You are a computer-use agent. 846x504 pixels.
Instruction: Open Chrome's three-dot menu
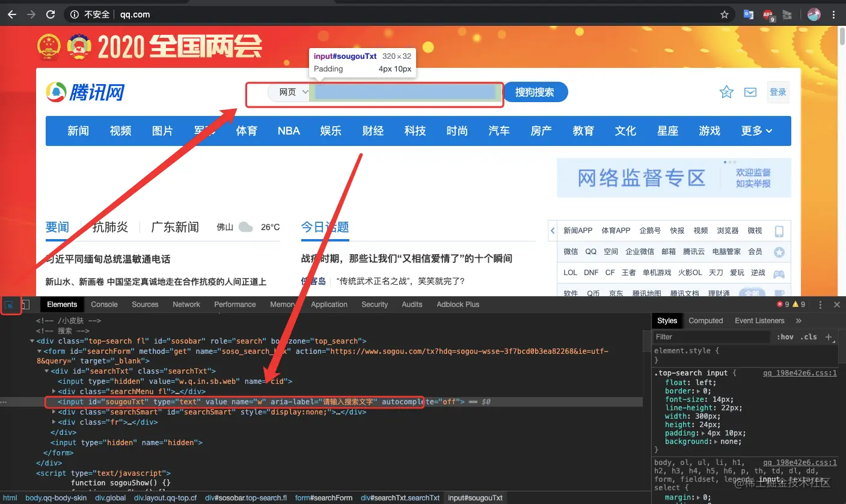click(834, 14)
